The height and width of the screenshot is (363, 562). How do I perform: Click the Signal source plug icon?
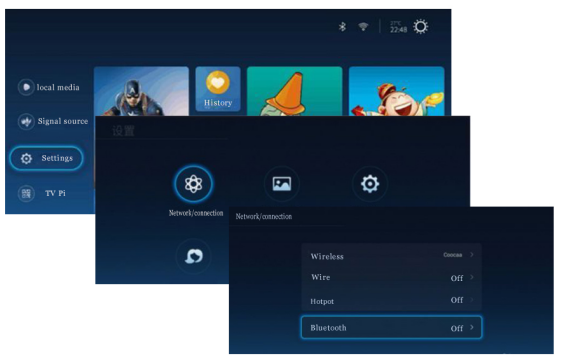coord(26,121)
